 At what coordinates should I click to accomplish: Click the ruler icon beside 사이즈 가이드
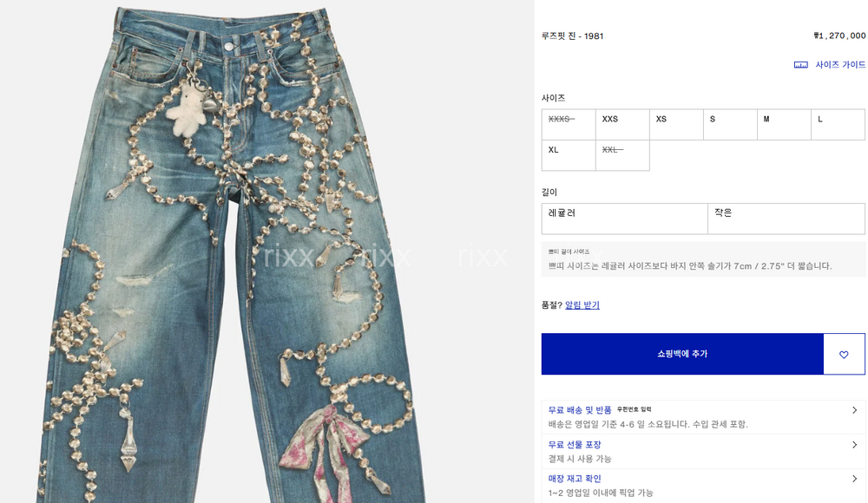pos(800,65)
